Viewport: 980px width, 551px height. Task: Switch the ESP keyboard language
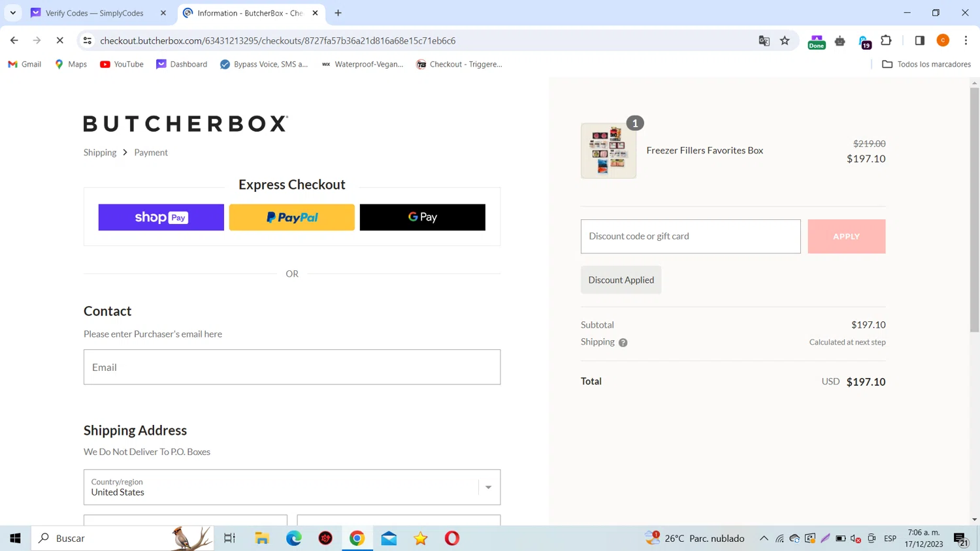coord(890,539)
